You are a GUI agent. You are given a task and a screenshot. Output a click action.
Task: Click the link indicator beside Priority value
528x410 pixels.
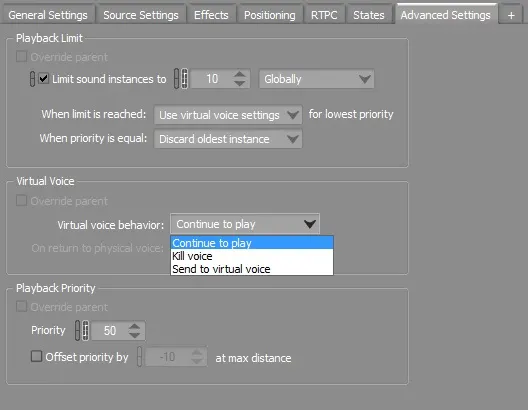click(x=78, y=330)
